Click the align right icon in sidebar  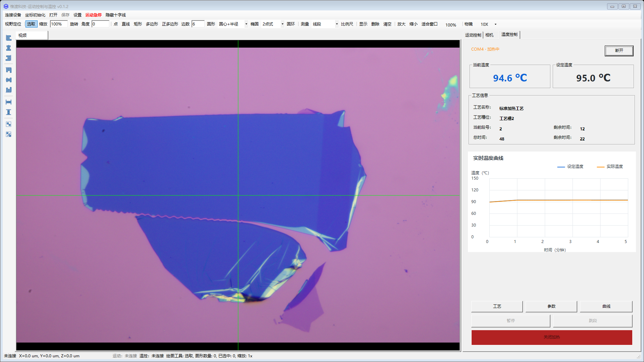9,58
